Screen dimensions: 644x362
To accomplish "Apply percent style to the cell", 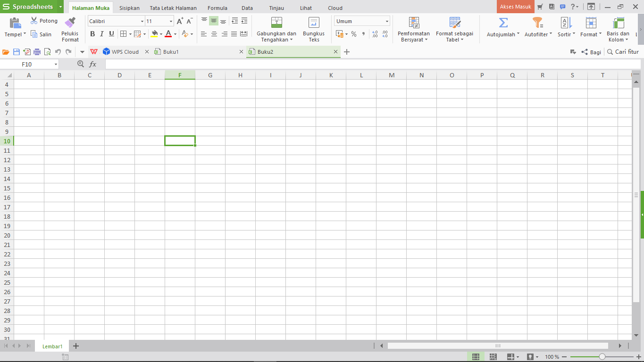I will (354, 34).
